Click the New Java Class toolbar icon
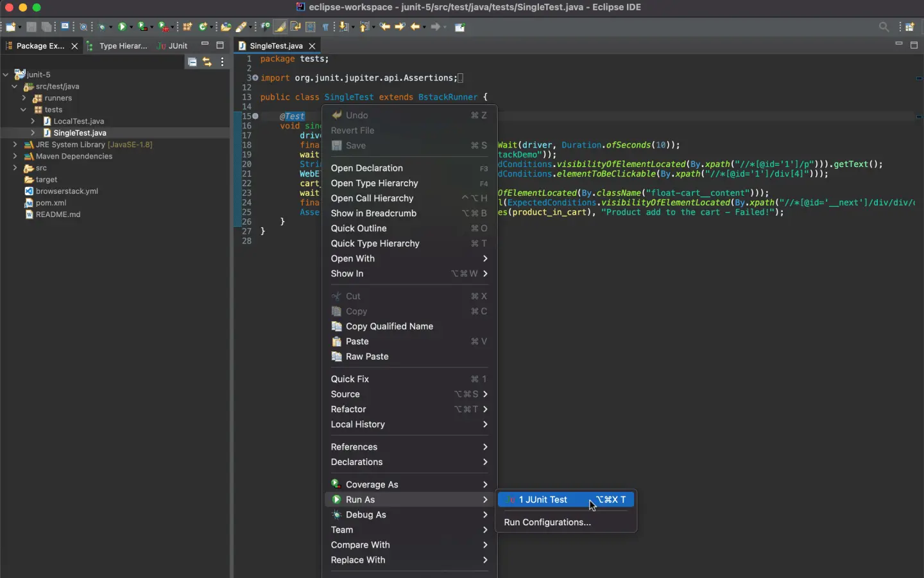Screen dimensions: 924x578 pyautogui.click(x=203, y=27)
